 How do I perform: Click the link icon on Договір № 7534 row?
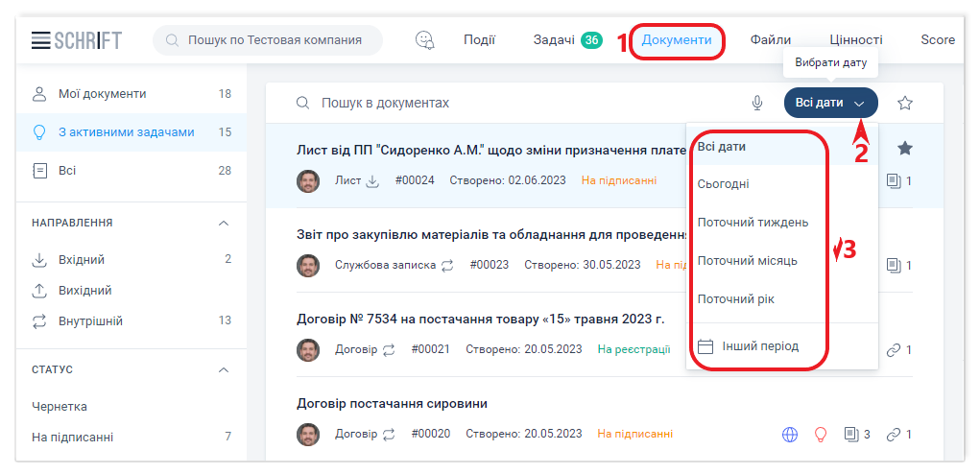click(x=894, y=350)
